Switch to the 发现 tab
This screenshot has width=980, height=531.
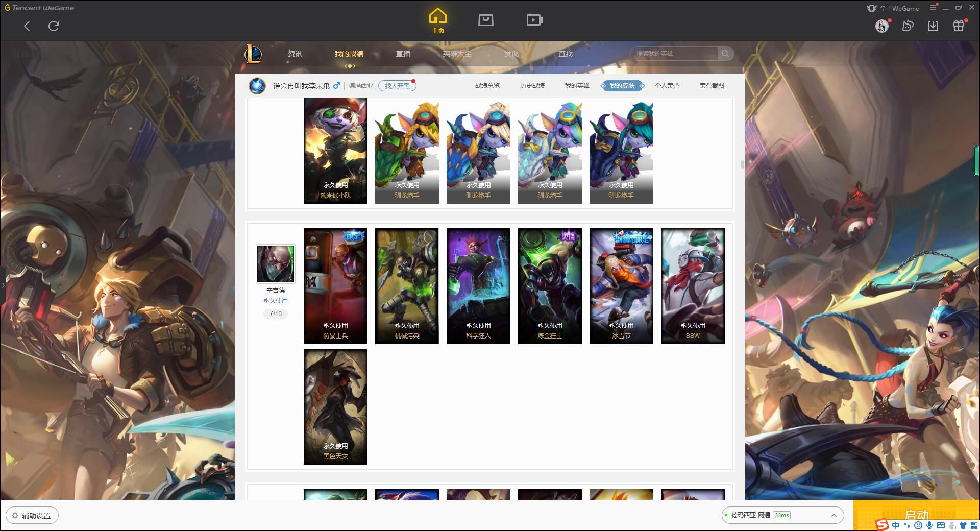[511, 54]
